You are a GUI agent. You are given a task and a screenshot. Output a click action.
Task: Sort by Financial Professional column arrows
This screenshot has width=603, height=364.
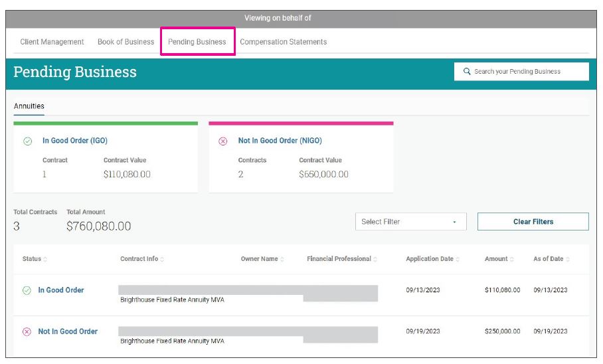pyautogui.click(x=375, y=259)
